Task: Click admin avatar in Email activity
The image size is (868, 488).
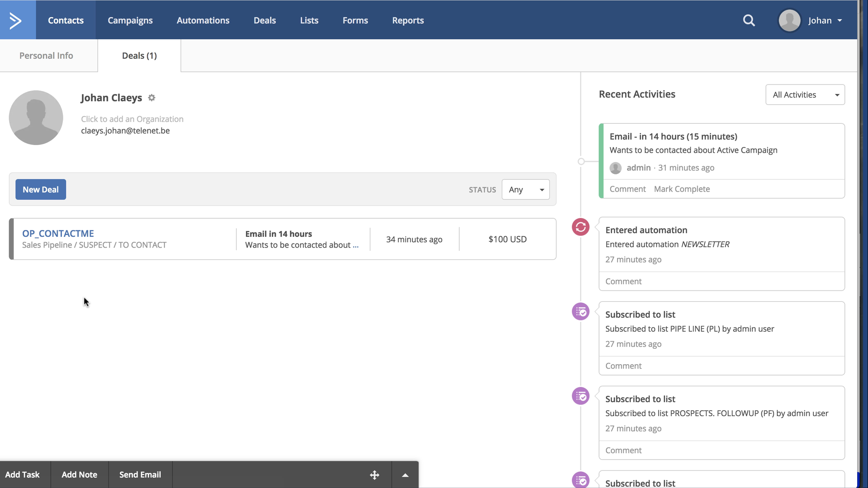Action: click(x=615, y=168)
